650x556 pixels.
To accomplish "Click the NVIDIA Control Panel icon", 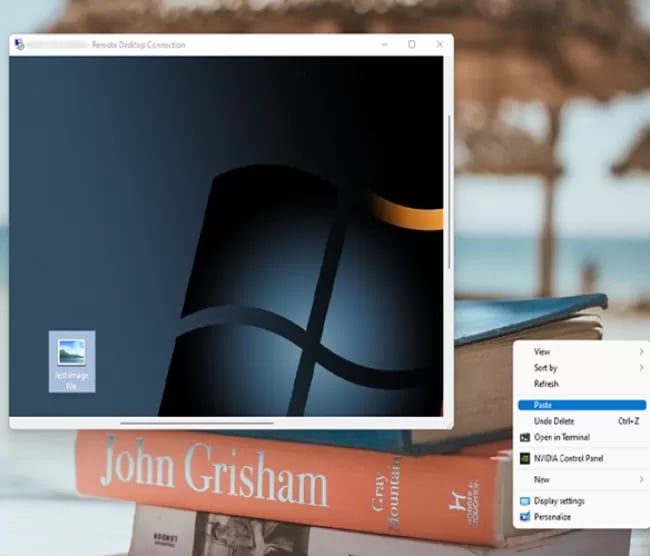I will point(525,458).
